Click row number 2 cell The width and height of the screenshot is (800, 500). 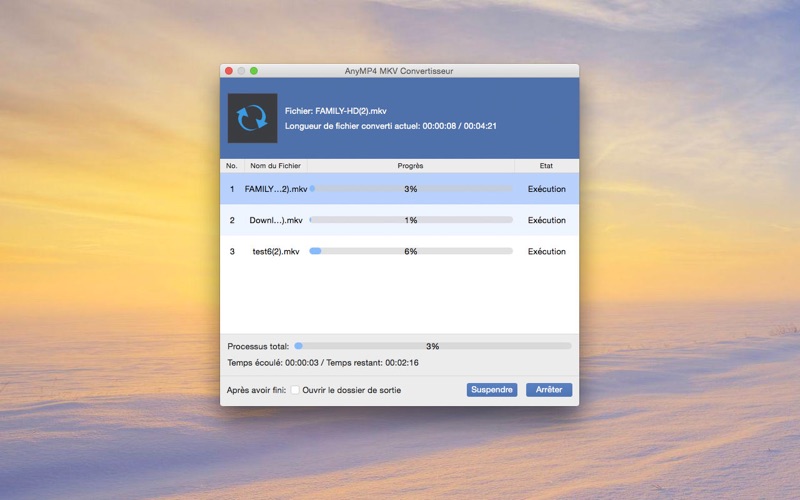point(232,220)
